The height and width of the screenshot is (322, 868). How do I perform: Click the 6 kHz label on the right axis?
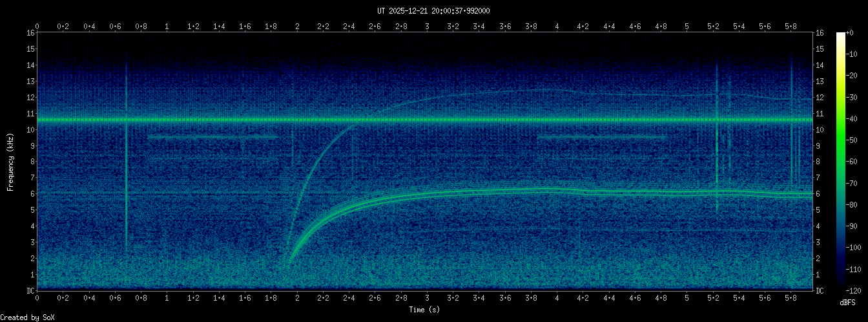[x=820, y=194]
